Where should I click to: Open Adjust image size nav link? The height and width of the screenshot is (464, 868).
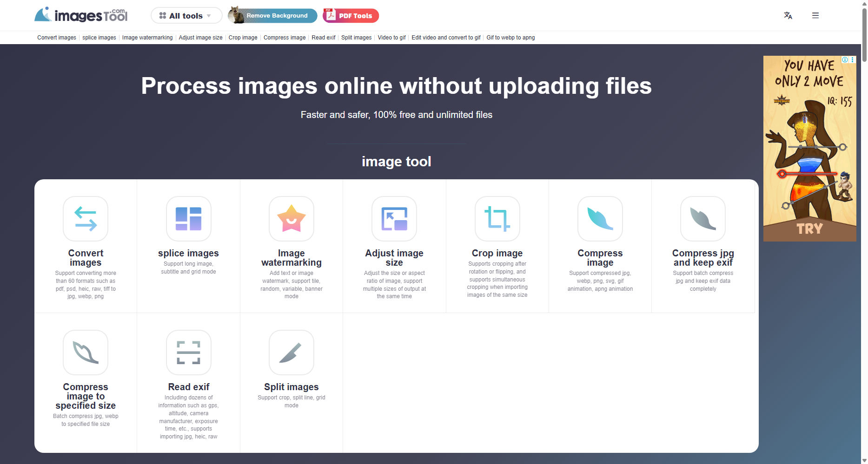coord(200,38)
